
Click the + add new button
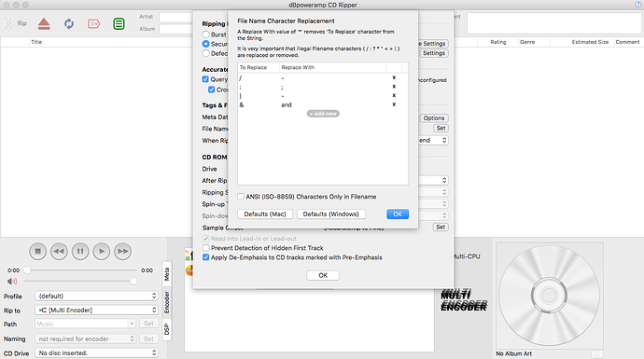323,114
